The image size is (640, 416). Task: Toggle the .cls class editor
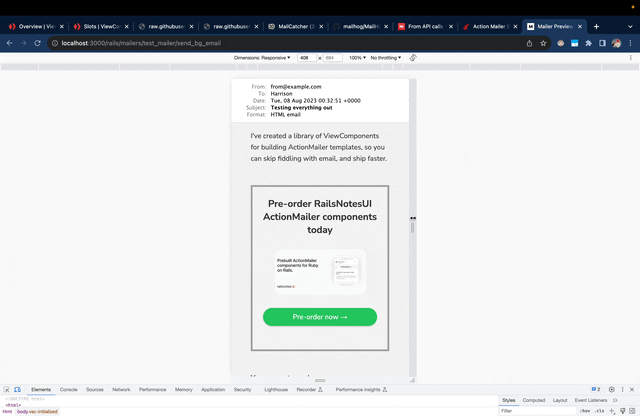(x=599, y=411)
